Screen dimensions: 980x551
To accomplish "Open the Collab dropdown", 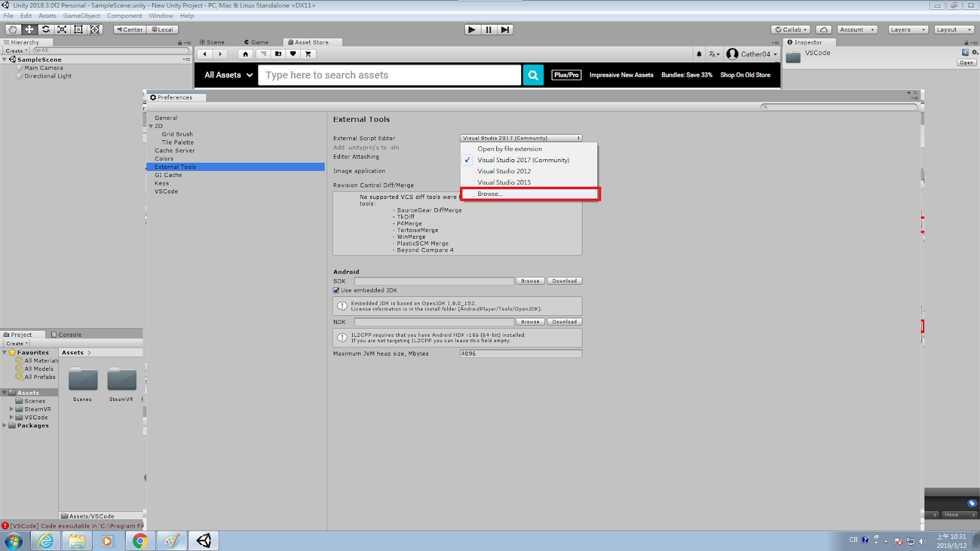I will [x=791, y=29].
